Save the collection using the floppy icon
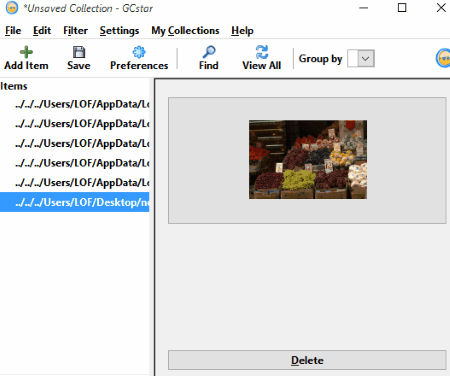The image size is (450, 376). point(79,52)
